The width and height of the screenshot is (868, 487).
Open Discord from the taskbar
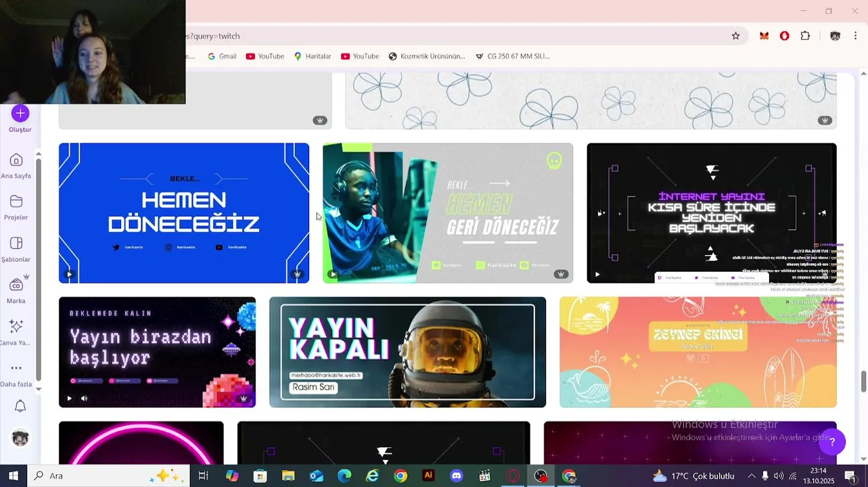(x=457, y=476)
